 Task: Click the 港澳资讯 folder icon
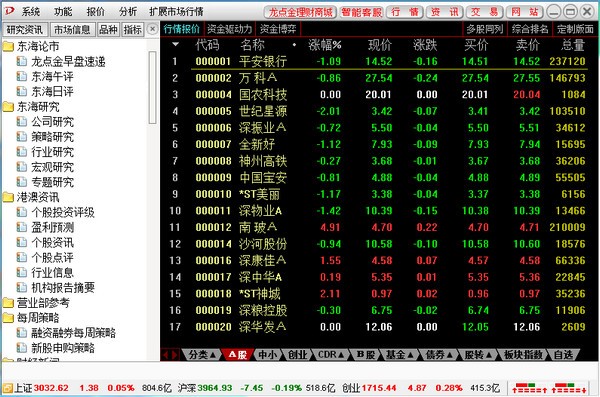pos(8,198)
